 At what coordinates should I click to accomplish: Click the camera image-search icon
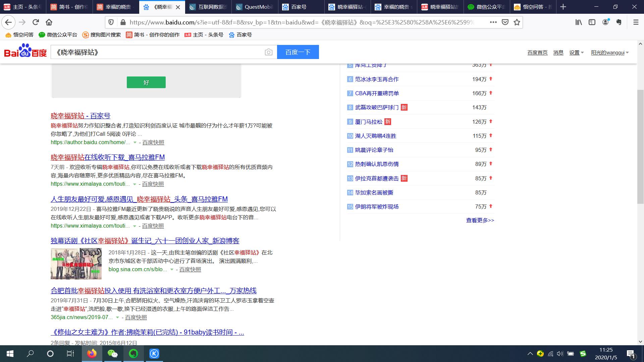point(268,52)
